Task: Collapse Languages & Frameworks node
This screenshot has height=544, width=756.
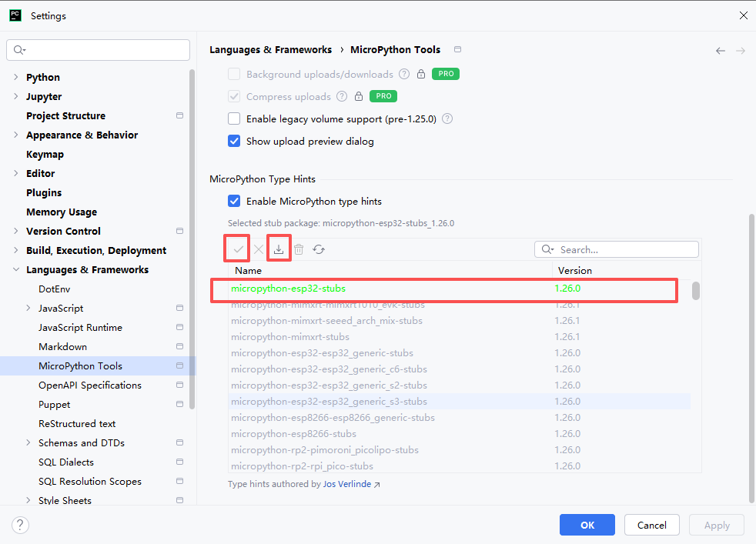Action: pos(16,269)
